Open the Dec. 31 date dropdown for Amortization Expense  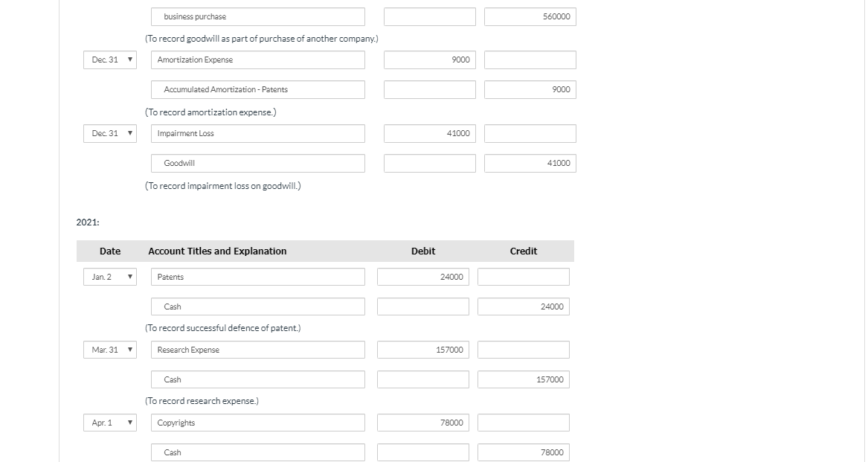(109, 60)
